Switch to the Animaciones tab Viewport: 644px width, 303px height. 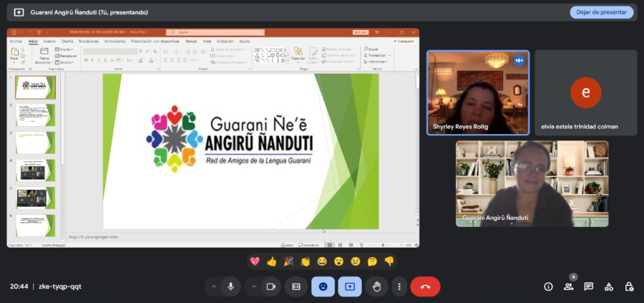pyautogui.click(x=115, y=41)
